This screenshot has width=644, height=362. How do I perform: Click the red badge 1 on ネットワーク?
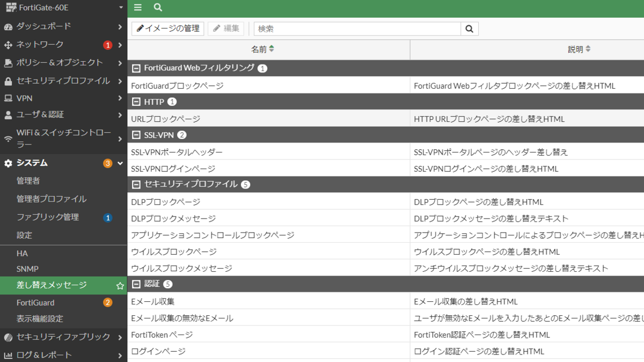108,45
